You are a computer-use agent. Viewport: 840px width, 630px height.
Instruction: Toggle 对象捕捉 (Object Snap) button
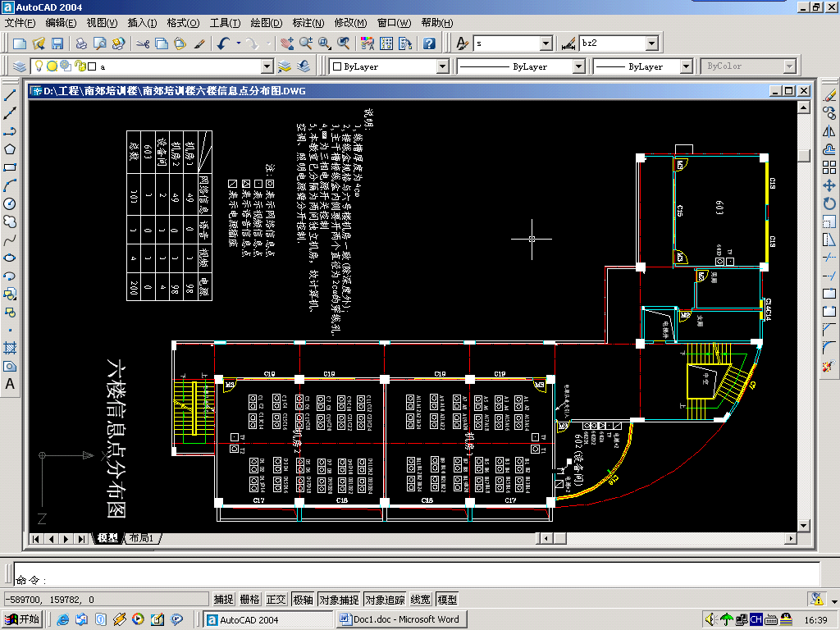(339, 600)
